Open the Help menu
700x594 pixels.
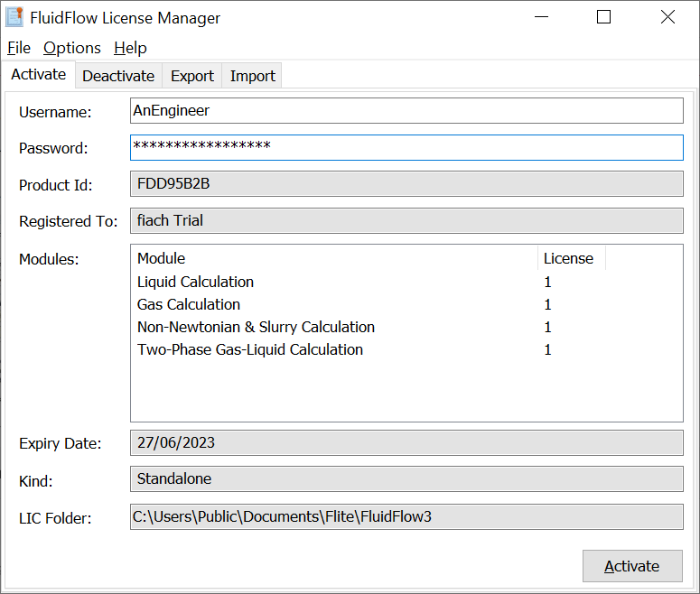point(130,48)
